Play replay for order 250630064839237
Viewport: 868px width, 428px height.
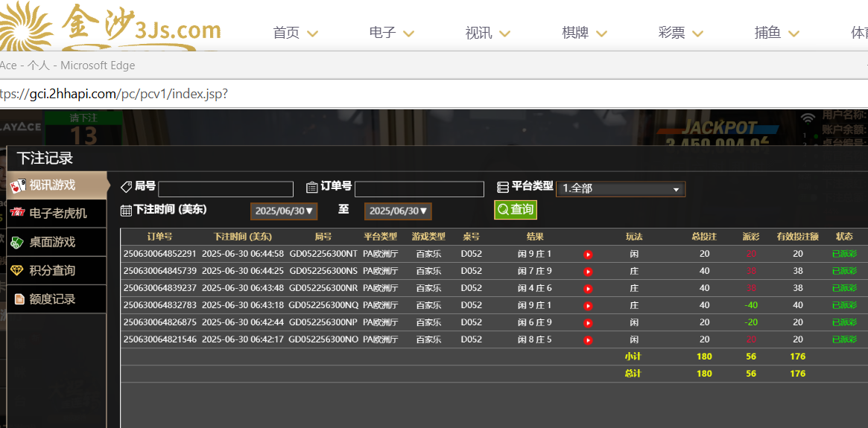click(x=588, y=289)
